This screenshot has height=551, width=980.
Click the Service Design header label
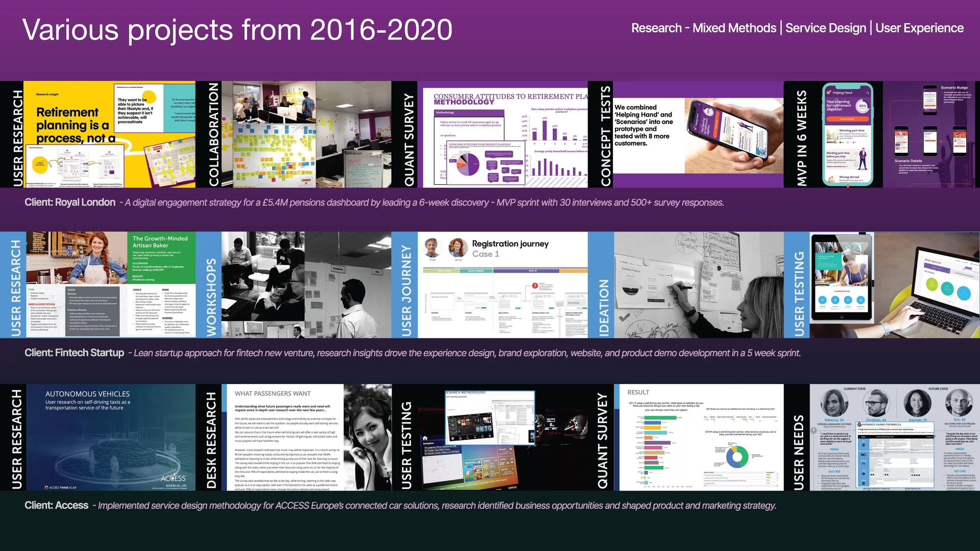[x=826, y=28]
